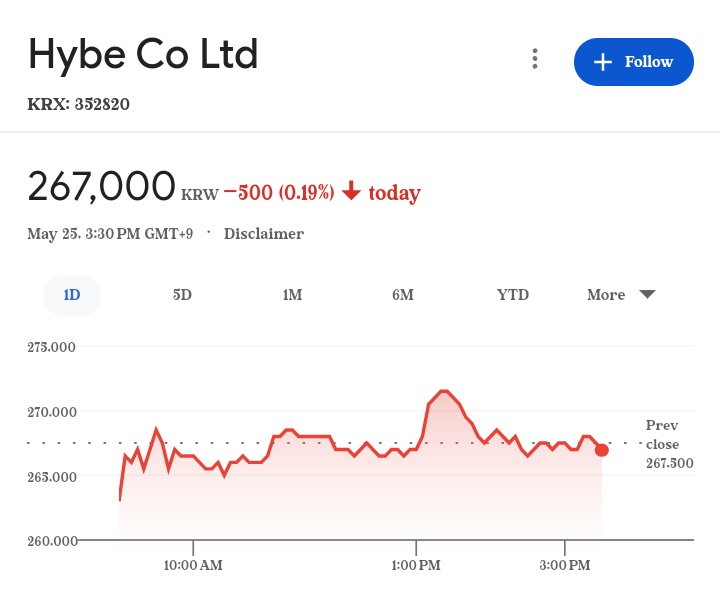Click the red down arrow price indicator
720x598 pixels.
(351, 191)
